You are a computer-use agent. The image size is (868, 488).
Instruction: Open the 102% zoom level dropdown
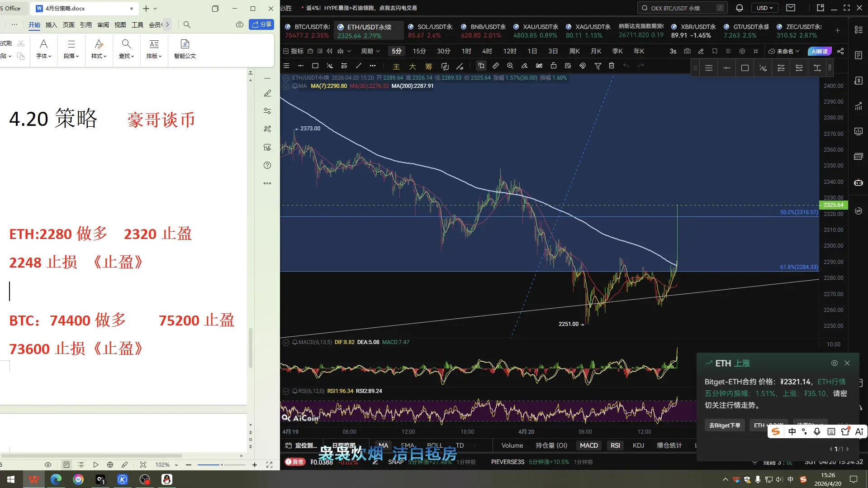pyautogui.click(x=166, y=465)
